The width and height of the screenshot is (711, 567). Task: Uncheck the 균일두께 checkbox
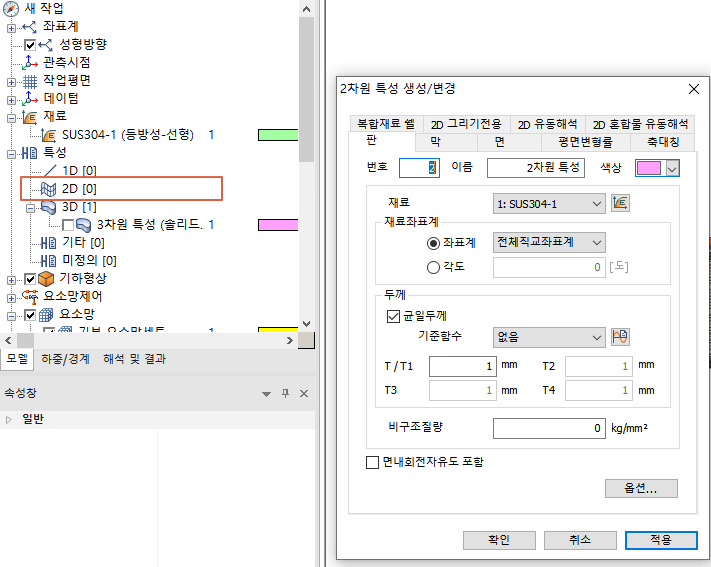(393, 316)
